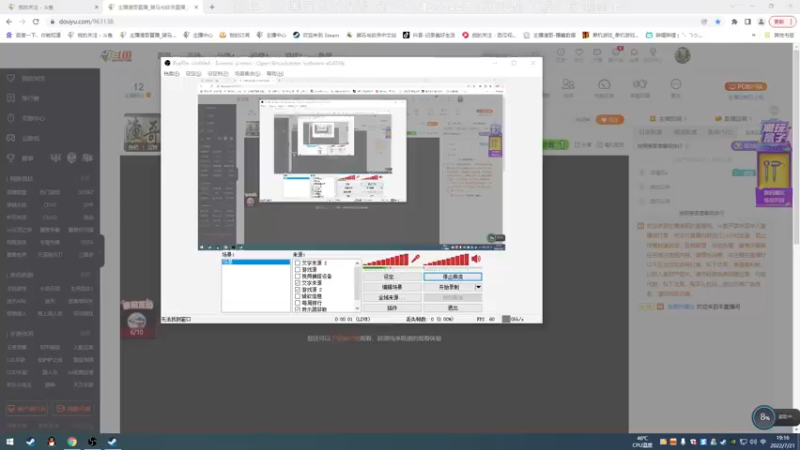800x450 pixels.
Task: Click the Douyu logo
Action: point(117,56)
